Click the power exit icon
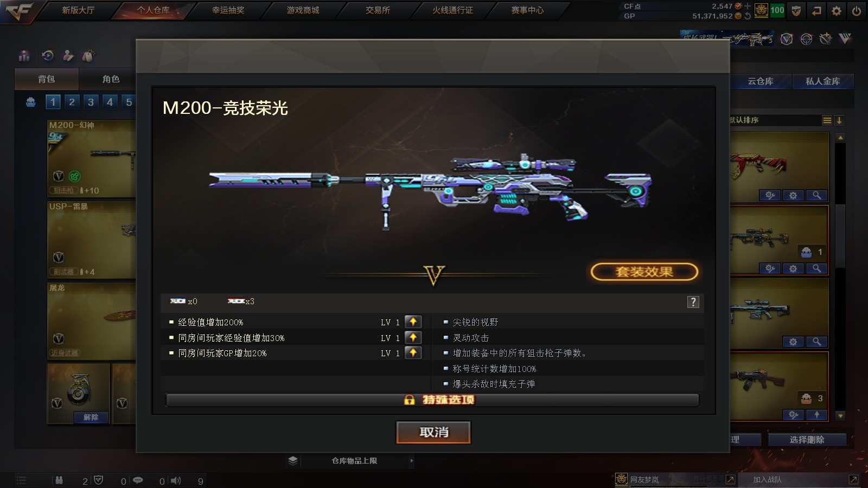This screenshot has width=868, height=488. point(856,10)
